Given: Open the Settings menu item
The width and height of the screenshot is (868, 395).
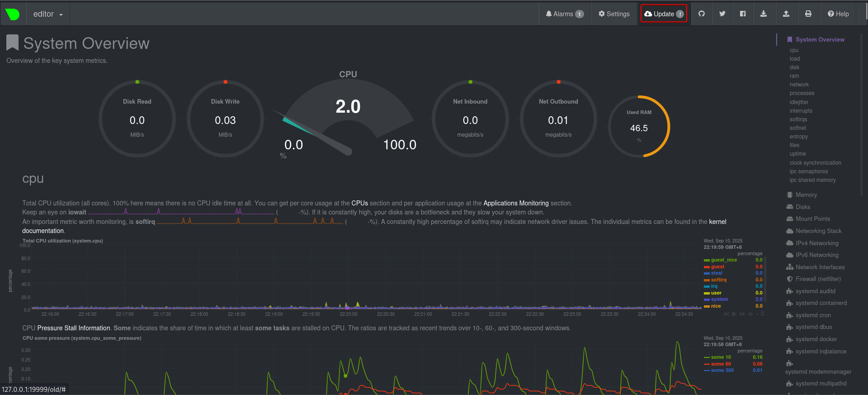Looking at the screenshot, I should (614, 14).
